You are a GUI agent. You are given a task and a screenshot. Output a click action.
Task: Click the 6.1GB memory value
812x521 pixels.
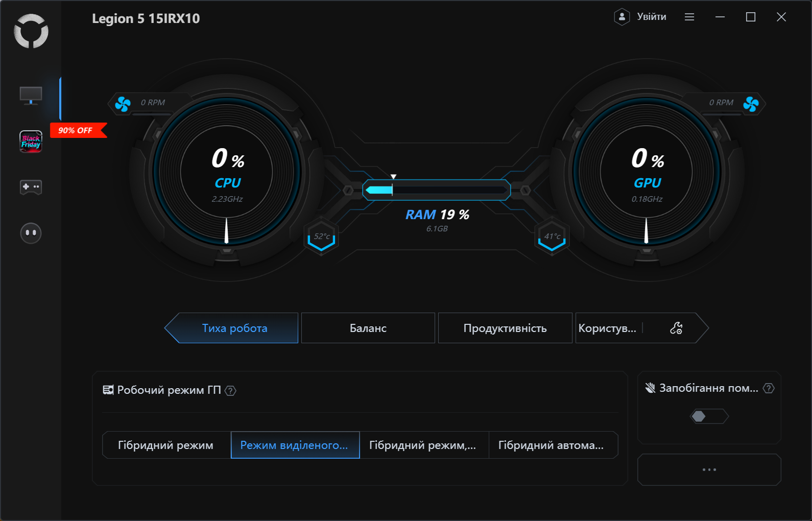(437, 229)
